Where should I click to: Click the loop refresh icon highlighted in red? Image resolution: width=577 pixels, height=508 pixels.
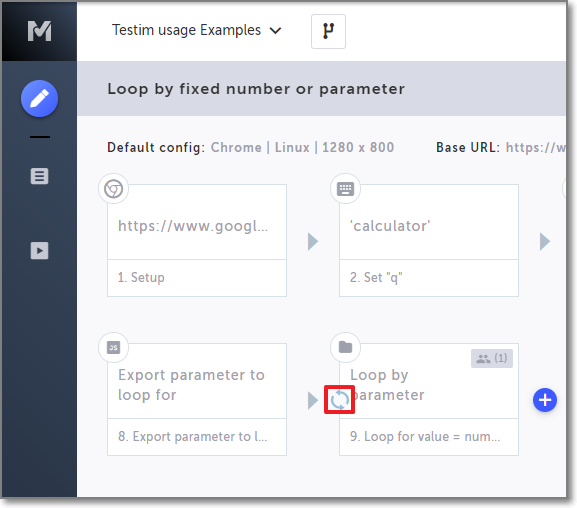click(x=339, y=400)
